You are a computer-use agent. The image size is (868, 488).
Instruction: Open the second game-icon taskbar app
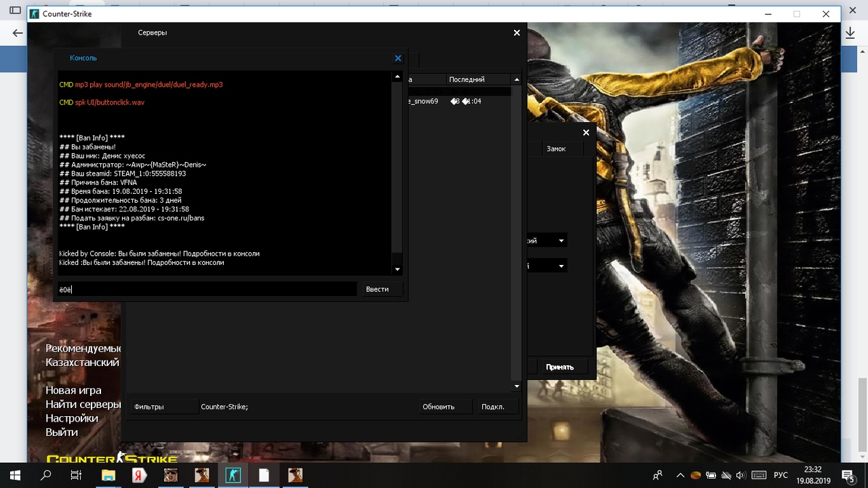(x=201, y=475)
